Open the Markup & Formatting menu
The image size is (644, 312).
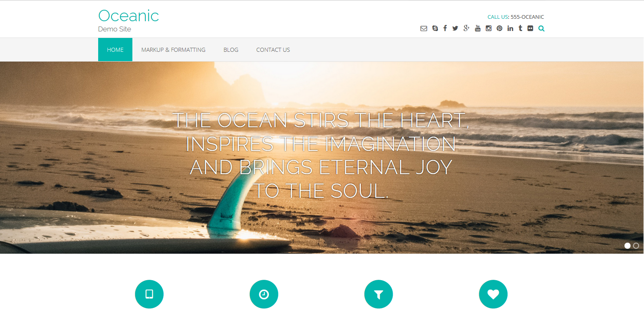174,50
